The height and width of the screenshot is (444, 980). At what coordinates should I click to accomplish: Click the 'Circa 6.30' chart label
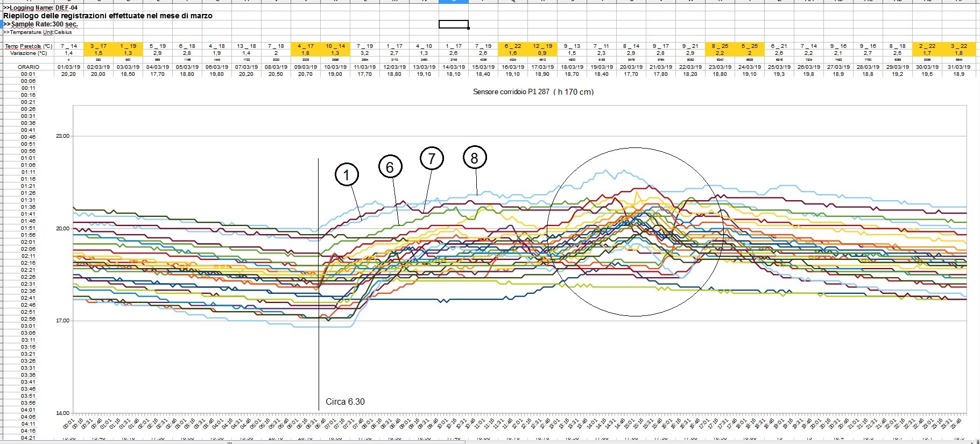(345, 402)
